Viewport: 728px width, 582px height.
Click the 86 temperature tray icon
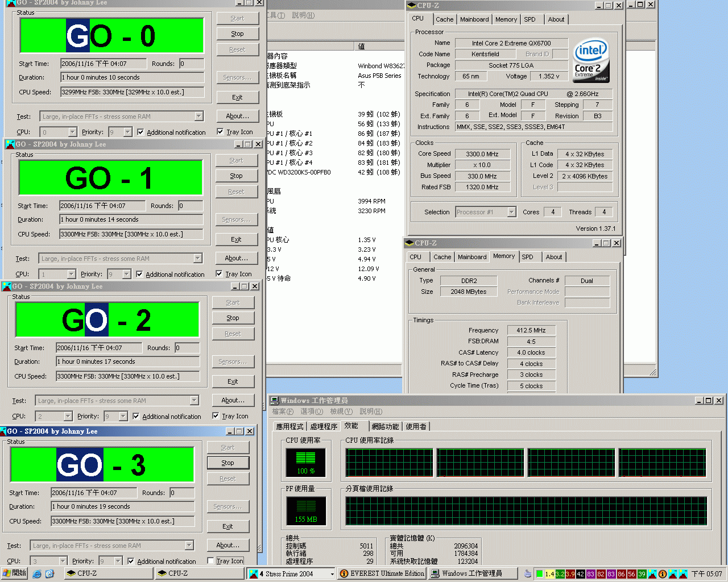pos(622,574)
